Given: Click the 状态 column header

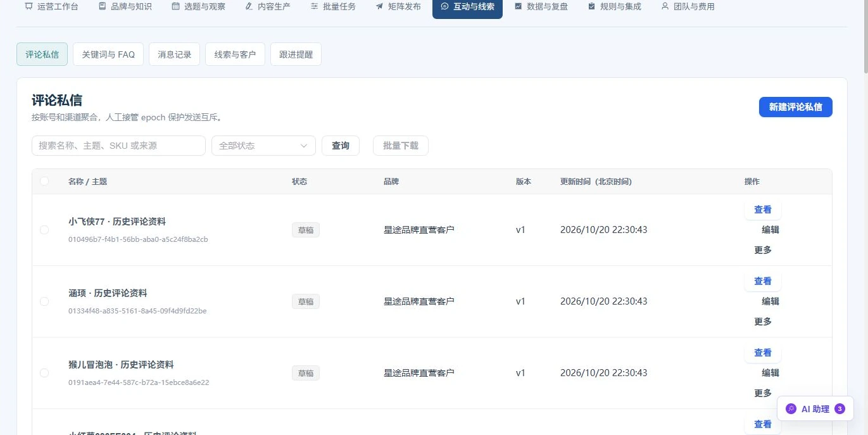Looking at the screenshot, I should pyautogui.click(x=299, y=182).
